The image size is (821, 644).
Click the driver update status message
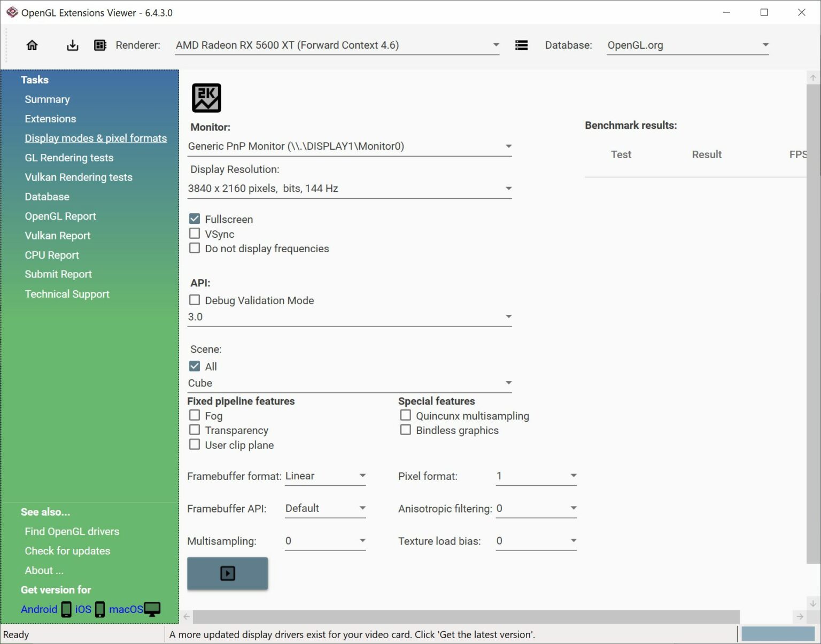pyautogui.click(x=352, y=634)
